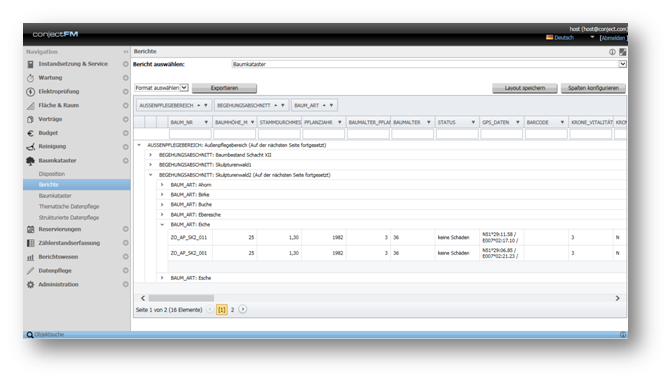The width and height of the screenshot is (671, 382).
Task: Expand BAUM_ART: Esche group
Action: click(x=162, y=278)
